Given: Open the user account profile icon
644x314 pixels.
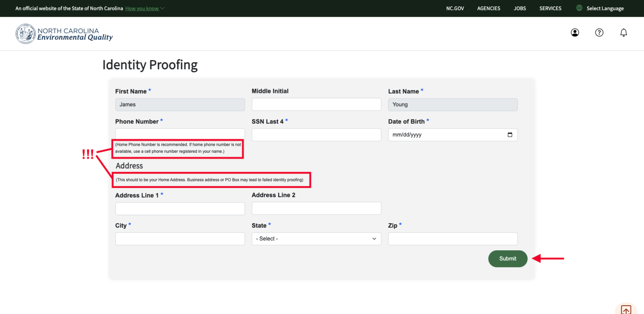Looking at the screenshot, I should pos(575,32).
